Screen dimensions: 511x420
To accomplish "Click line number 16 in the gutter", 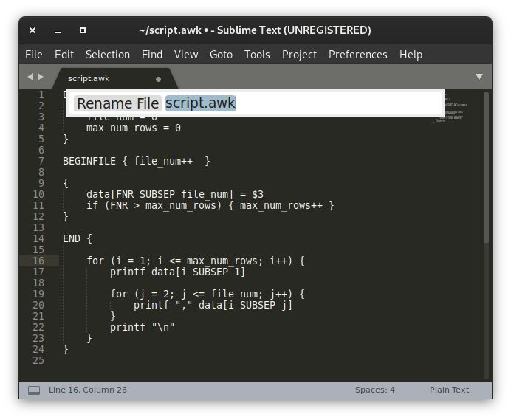I will point(38,261).
